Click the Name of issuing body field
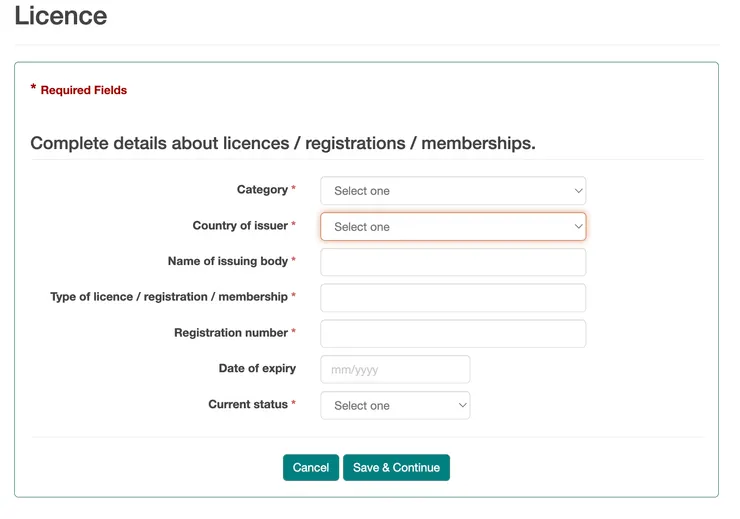 452,262
